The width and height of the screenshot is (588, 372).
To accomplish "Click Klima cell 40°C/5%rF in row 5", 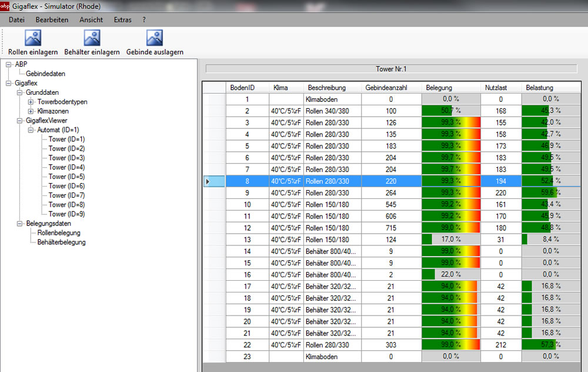I will coord(286,146).
